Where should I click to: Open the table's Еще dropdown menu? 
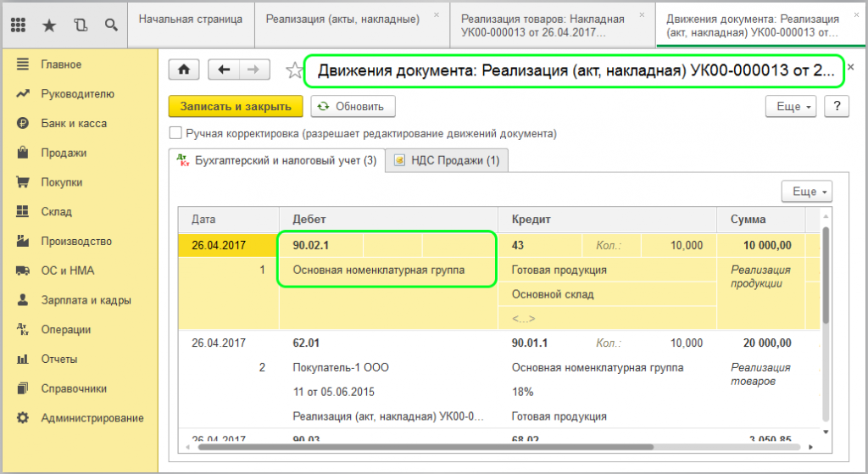(x=807, y=192)
